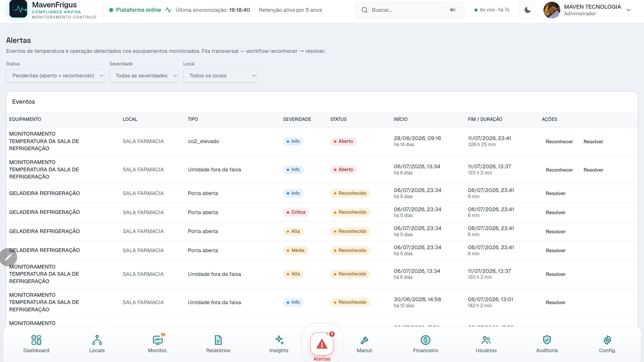This screenshot has width=644, height=362.
Task: Click Resolver on the co2_elevado alert
Action: (x=593, y=141)
